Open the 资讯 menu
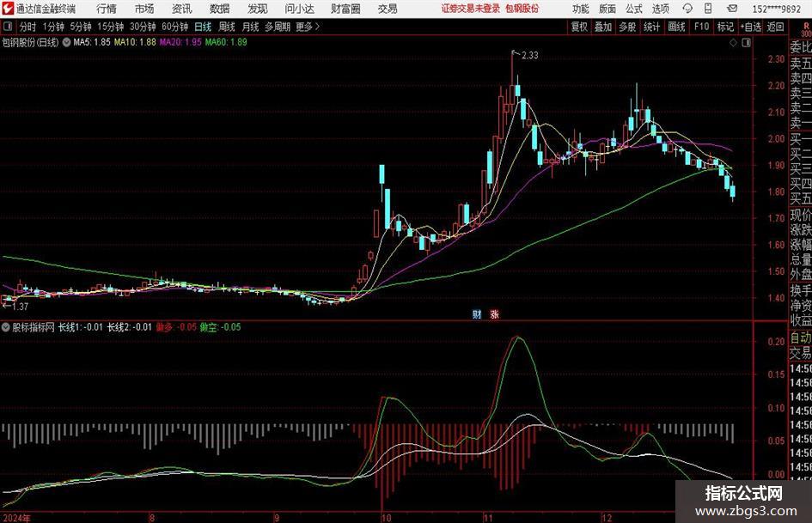The width and height of the screenshot is (812, 523). click(182, 9)
